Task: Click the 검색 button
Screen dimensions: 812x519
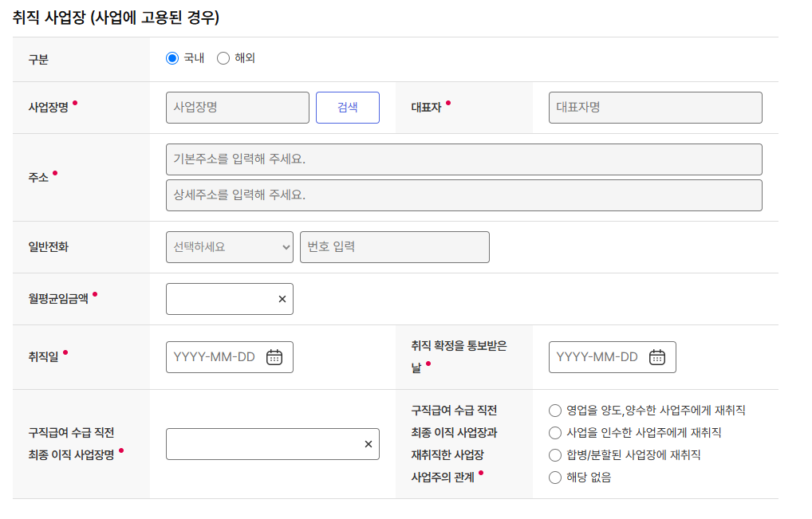Action: pos(348,108)
